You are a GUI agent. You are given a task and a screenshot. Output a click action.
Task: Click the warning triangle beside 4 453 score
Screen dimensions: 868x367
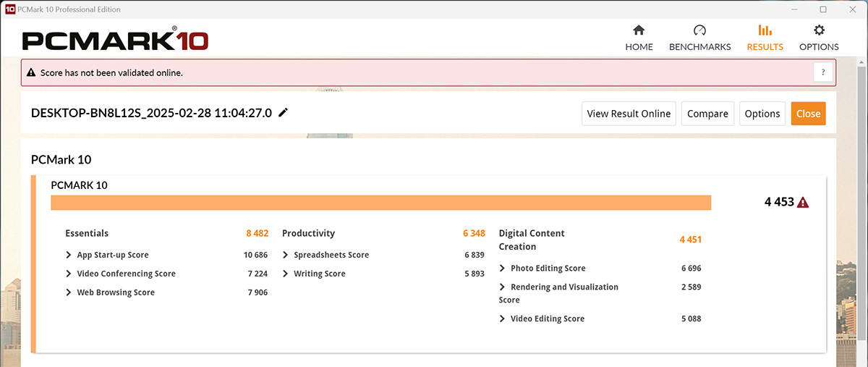[x=803, y=203]
